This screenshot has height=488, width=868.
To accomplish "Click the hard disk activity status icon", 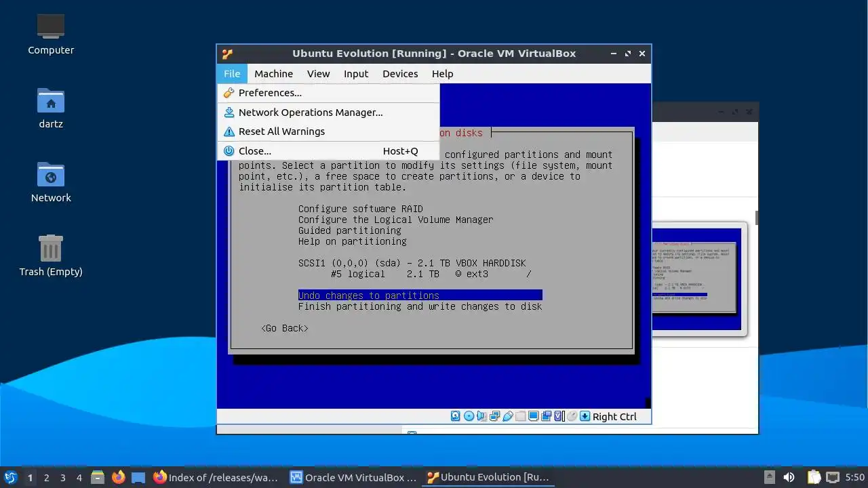I will pos(456,416).
